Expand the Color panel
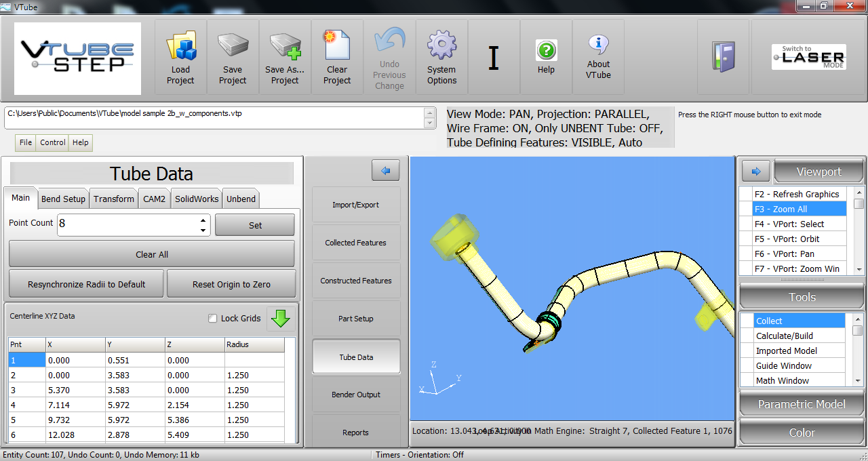Viewport: 868px width, 461px height. pos(801,433)
